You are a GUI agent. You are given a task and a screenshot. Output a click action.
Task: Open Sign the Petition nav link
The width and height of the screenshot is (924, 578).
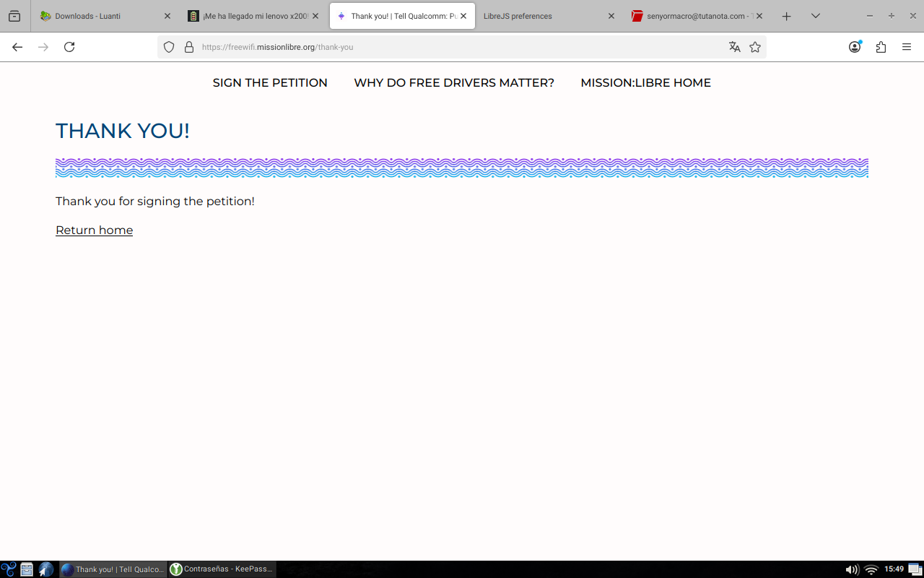(270, 82)
